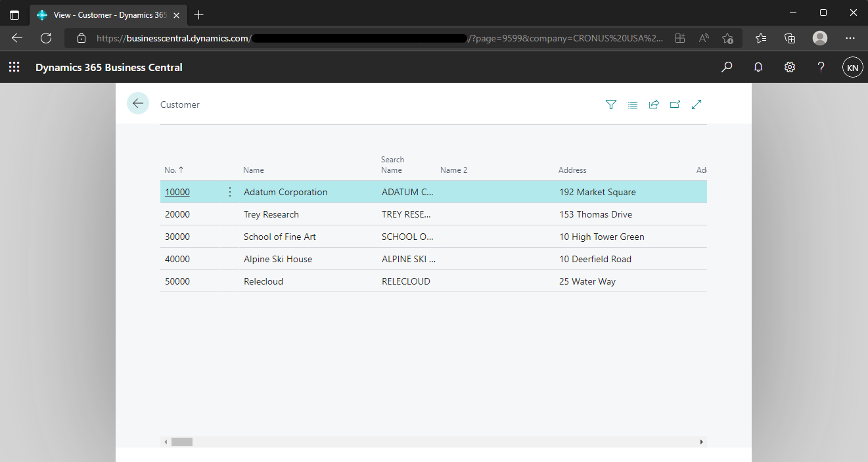Refresh the browser page

click(46, 38)
